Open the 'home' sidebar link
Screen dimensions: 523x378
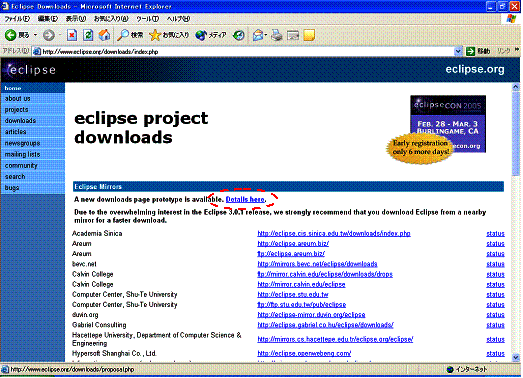point(13,88)
